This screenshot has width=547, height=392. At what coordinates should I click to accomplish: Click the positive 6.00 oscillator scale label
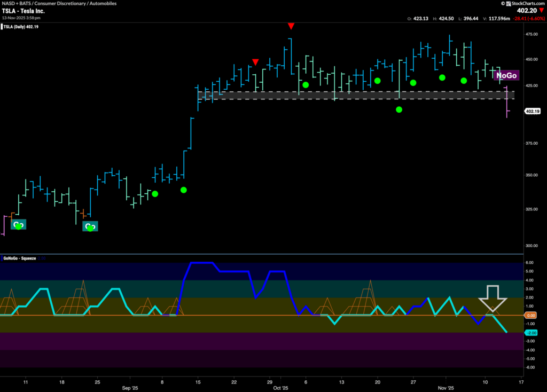pos(529,263)
